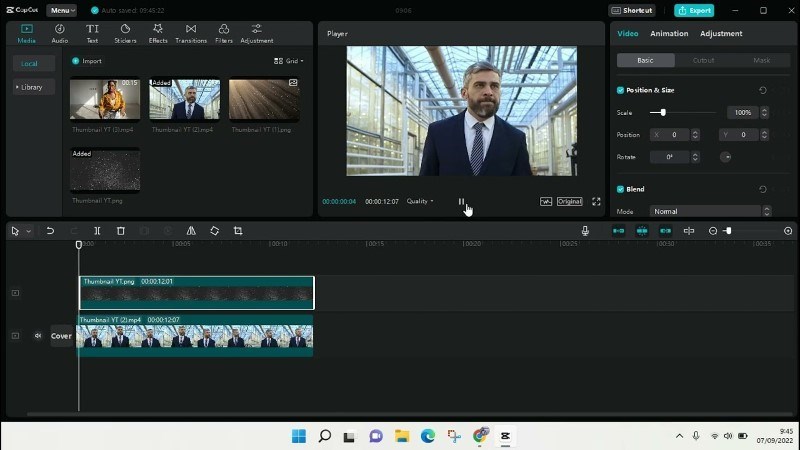The height and width of the screenshot is (450, 800).
Task: Click the Crop tool icon
Action: click(x=238, y=231)
